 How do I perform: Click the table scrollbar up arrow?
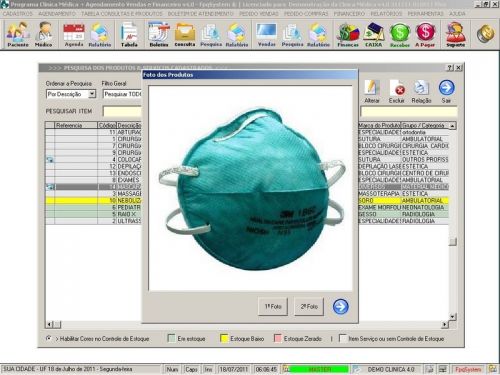coord(452,126)
